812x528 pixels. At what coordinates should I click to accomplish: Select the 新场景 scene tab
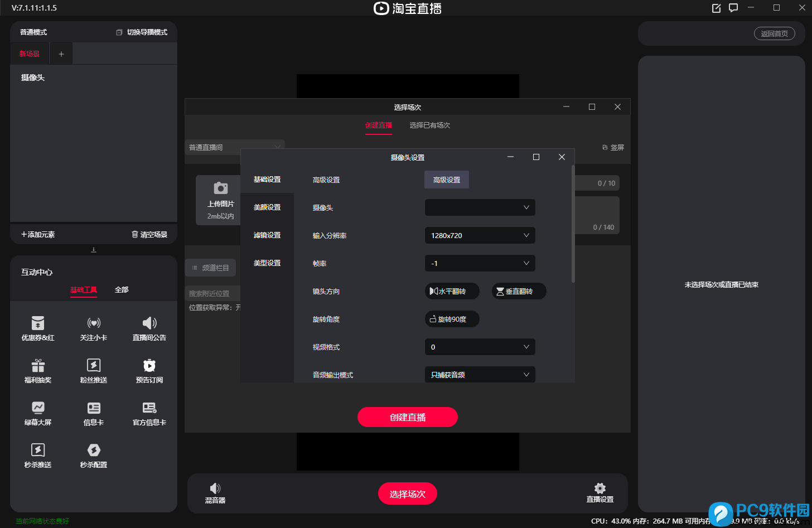(x=30, y=54)
